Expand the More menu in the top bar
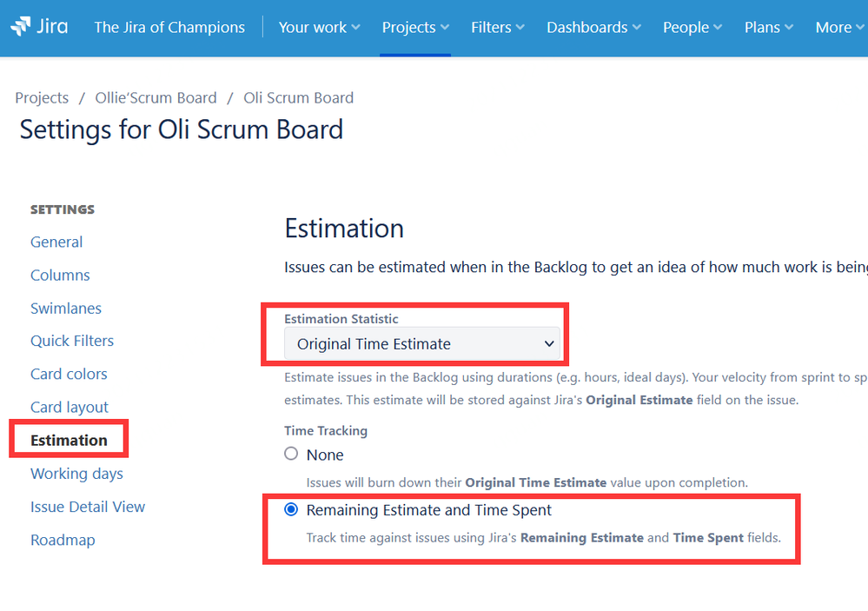The height and width of the screenshot is (611, 868). [840, 27]
